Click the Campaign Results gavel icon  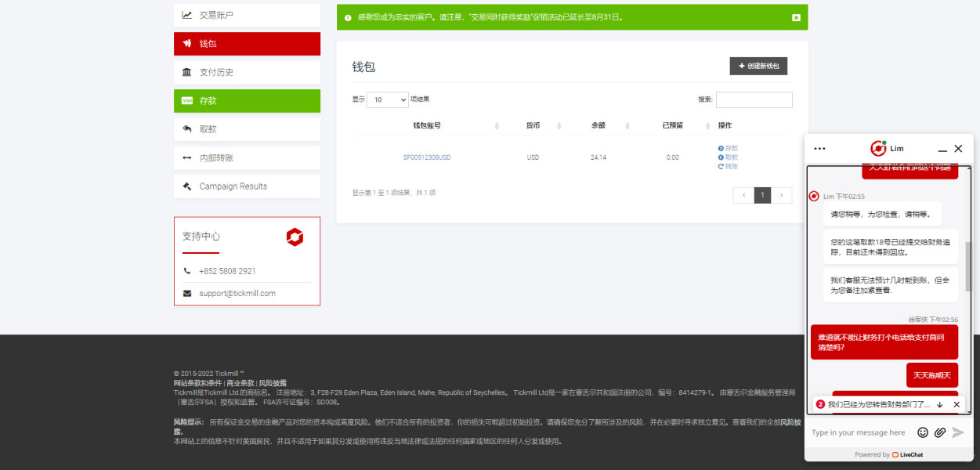[x=186, y=186]
